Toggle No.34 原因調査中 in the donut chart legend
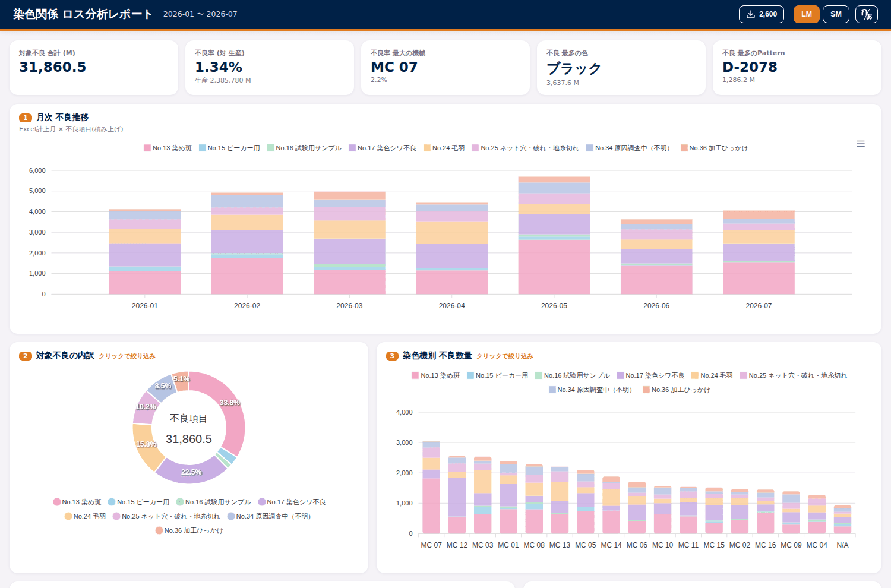This screenshot has width=891, height=588. pos(270,516)
